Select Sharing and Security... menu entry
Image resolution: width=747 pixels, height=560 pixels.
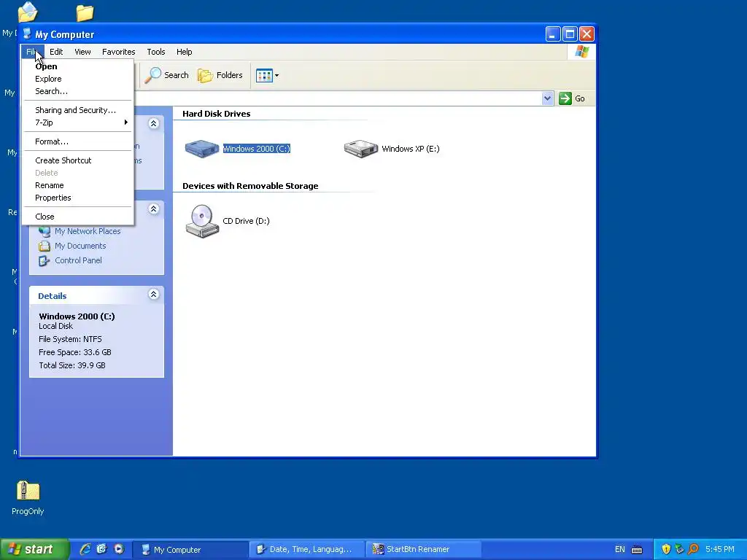(77, 111)
